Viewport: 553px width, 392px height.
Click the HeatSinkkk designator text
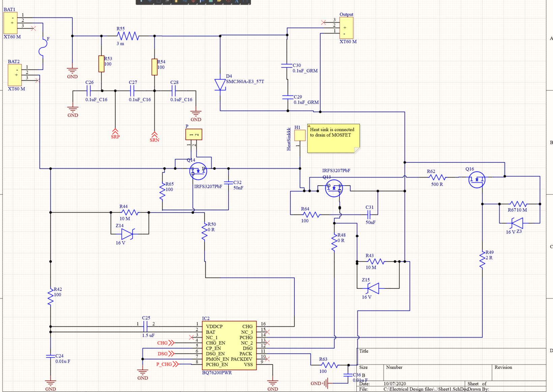[x=289, y=139]
